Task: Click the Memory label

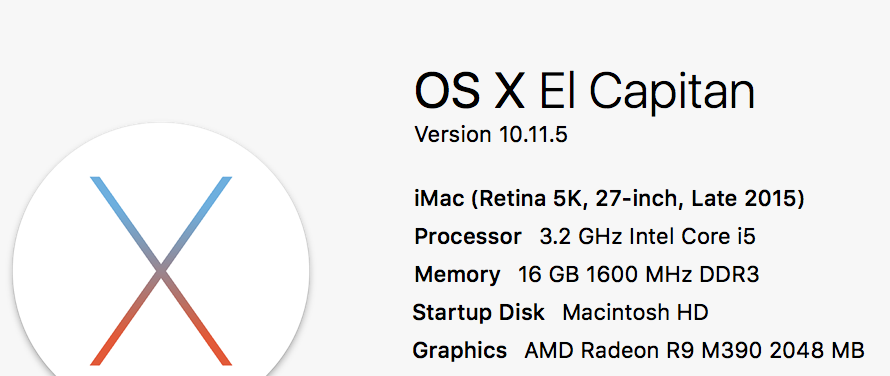Action: (457, 275)
